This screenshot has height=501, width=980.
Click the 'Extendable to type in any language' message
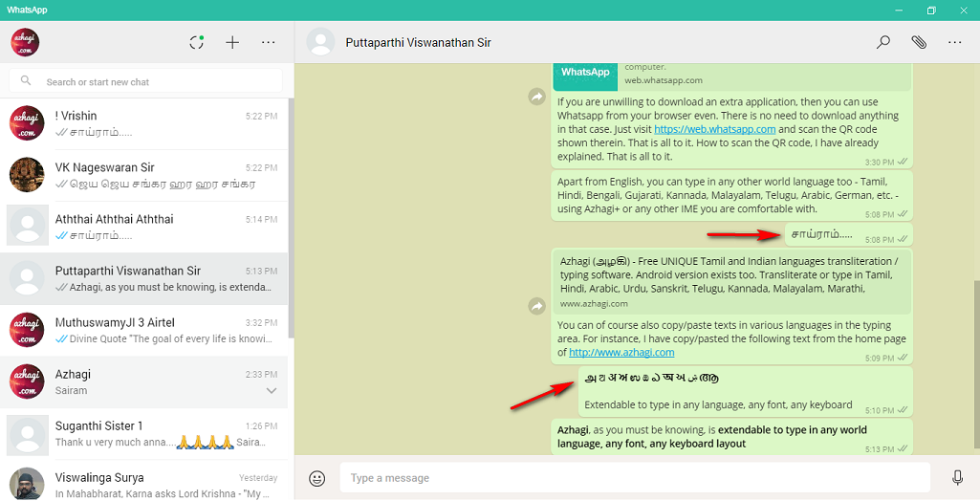(746, 392)
